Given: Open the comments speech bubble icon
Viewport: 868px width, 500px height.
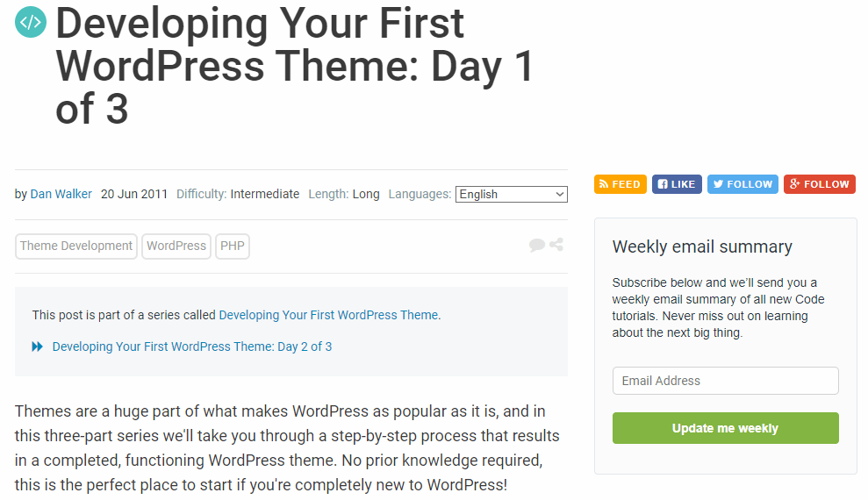Looking at the screenshot, I should point(537,246).
